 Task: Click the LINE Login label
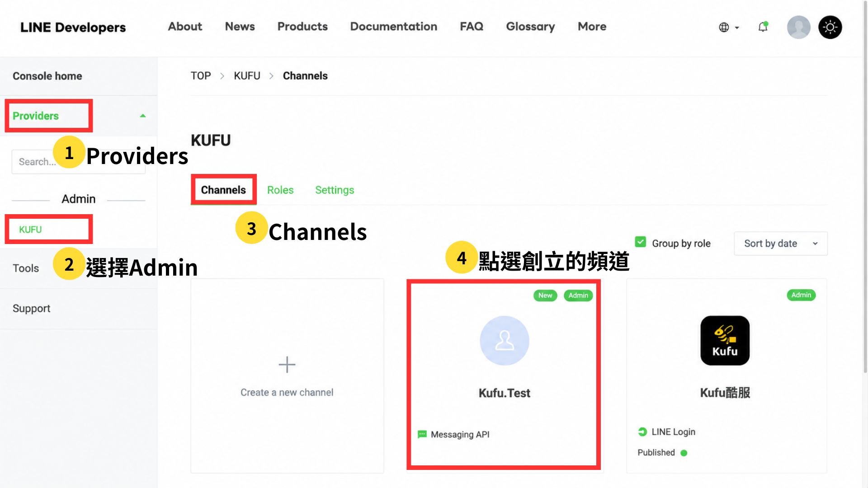tap(674, 432)
